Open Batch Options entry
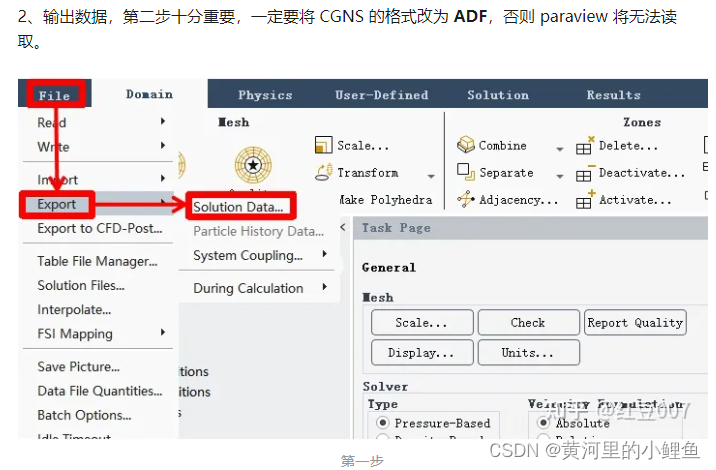This screenshot has height=470, width=716. pos(84,415)
